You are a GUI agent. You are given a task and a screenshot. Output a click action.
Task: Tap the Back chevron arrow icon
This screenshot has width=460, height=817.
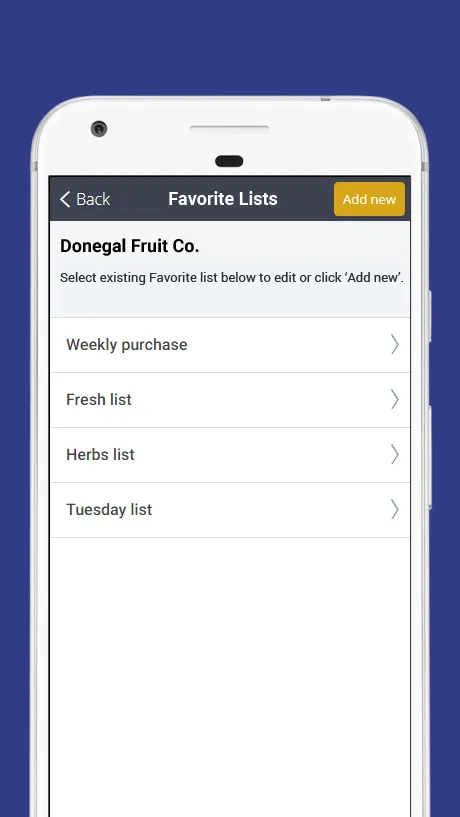[x=65, y=199]
